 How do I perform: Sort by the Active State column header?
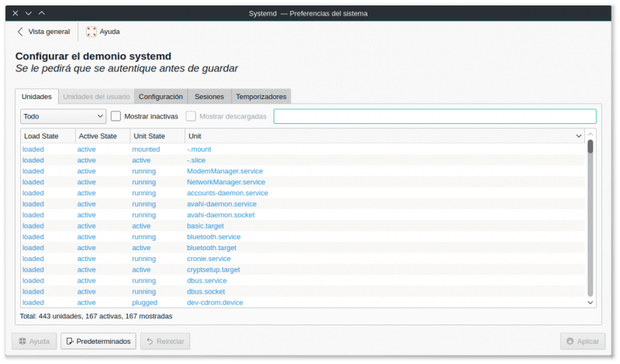click(x=103, y=136)
